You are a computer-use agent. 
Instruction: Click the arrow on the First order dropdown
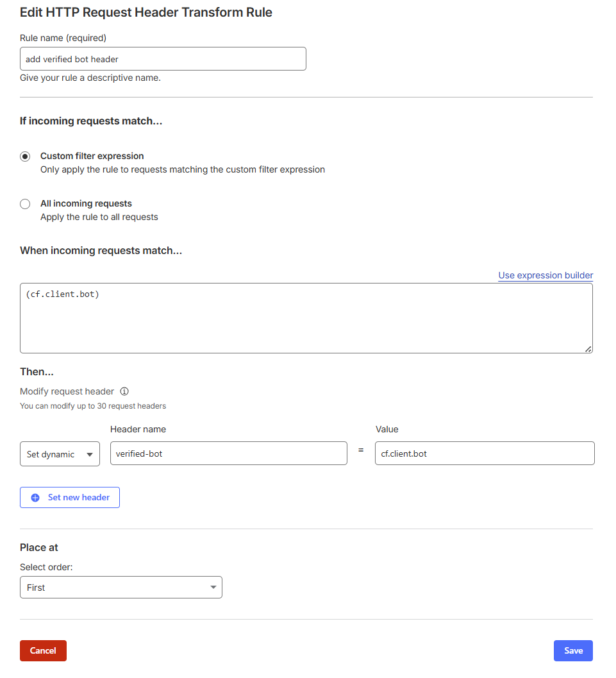point(213,588)
